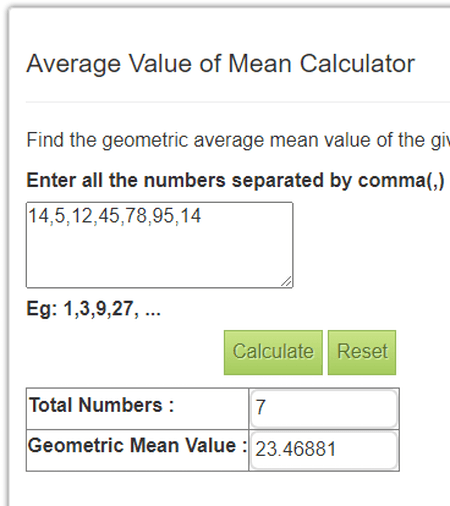Viewport: 450px width, 506px height.
Task: Click the value 23.46881 in the result box
Action: pyautogui.click(x=295, y=449)
